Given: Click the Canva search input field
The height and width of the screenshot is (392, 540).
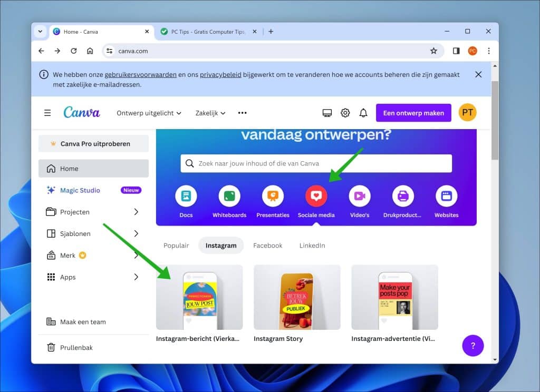Looking at the screenshot, I should 316,163.
